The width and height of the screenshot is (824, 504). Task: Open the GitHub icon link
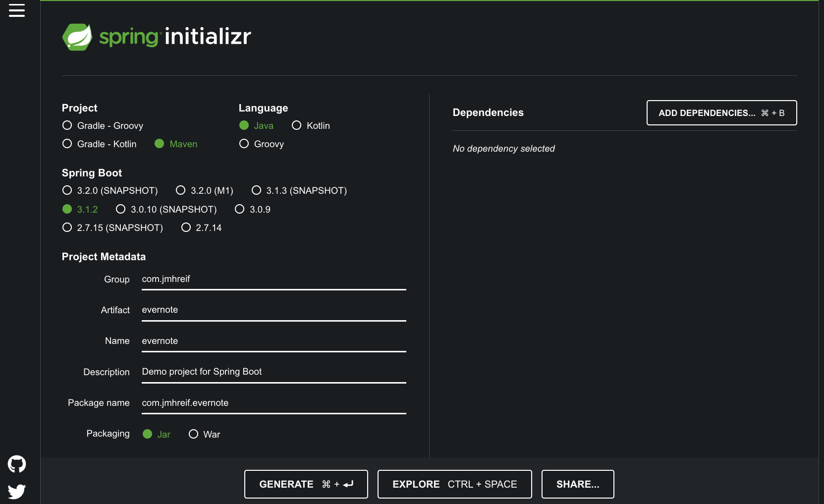(x=17, y=464)
